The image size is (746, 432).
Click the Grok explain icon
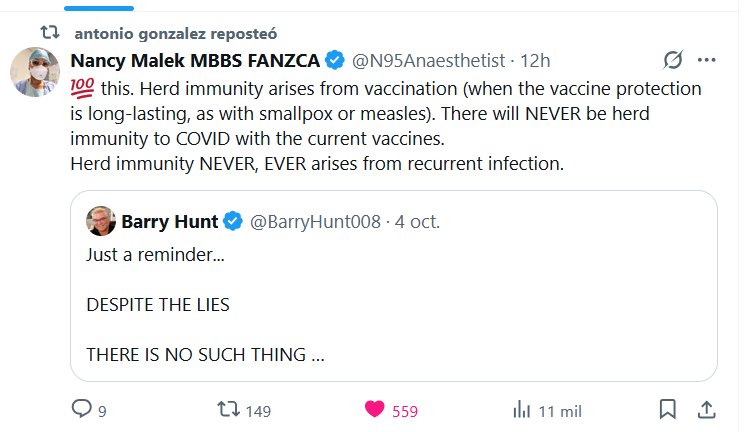click(674, 60)
